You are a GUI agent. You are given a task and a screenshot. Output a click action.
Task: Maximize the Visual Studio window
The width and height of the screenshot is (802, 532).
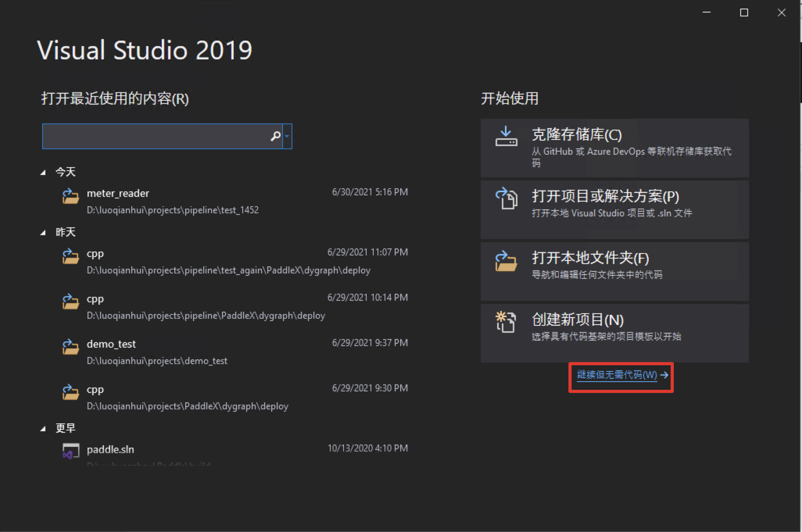click(744, 13)
